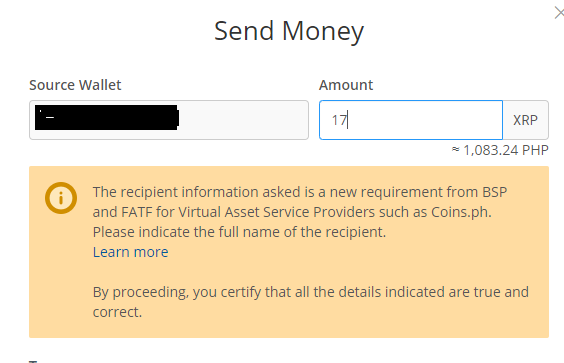The height and width of the screenshot is (363, 564).
Task: Select the 1,083.24 PHP conversion text
Action: (506, 150)
